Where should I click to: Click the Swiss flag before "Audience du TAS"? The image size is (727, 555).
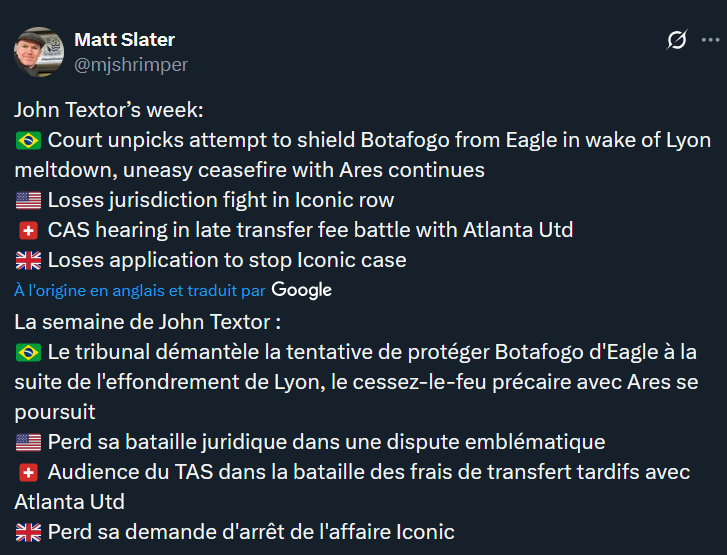(28, 472)
